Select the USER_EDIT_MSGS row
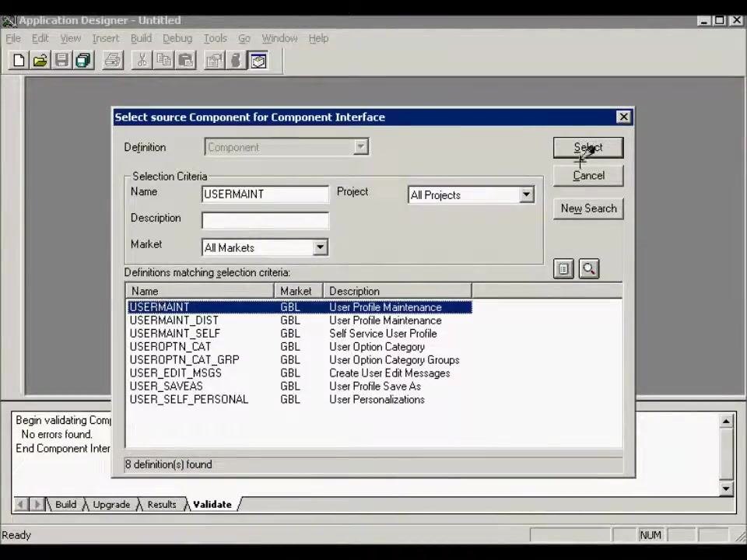 (x=300, y=373)
